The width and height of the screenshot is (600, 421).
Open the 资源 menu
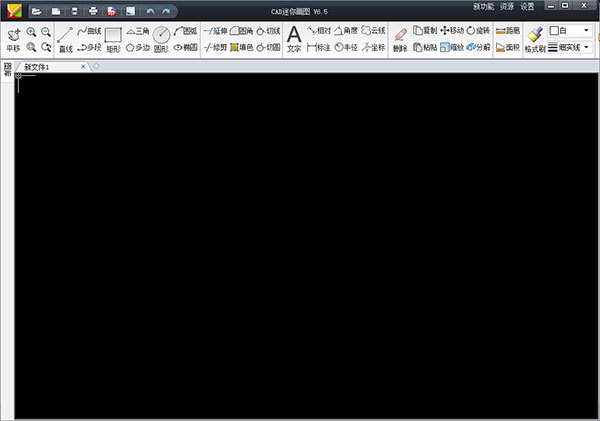pyautogui.click(x=507, y=7)
